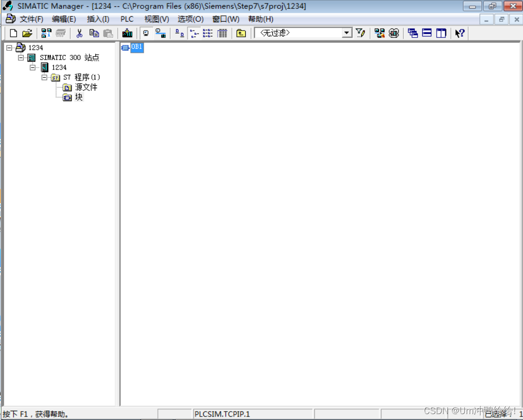Click the SIMATIC Manager title bar icon
The image size is (523, 420).
[x=7, y=6]
